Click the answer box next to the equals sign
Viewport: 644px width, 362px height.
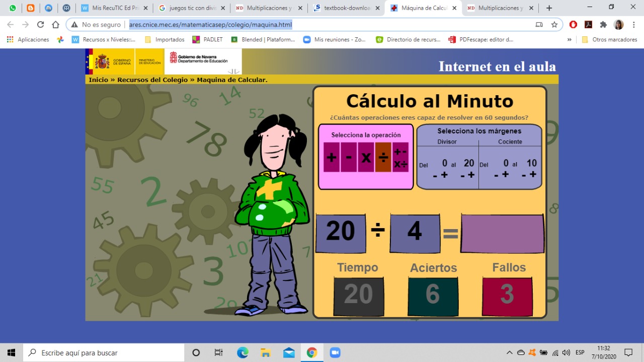(x=502, y=233)
